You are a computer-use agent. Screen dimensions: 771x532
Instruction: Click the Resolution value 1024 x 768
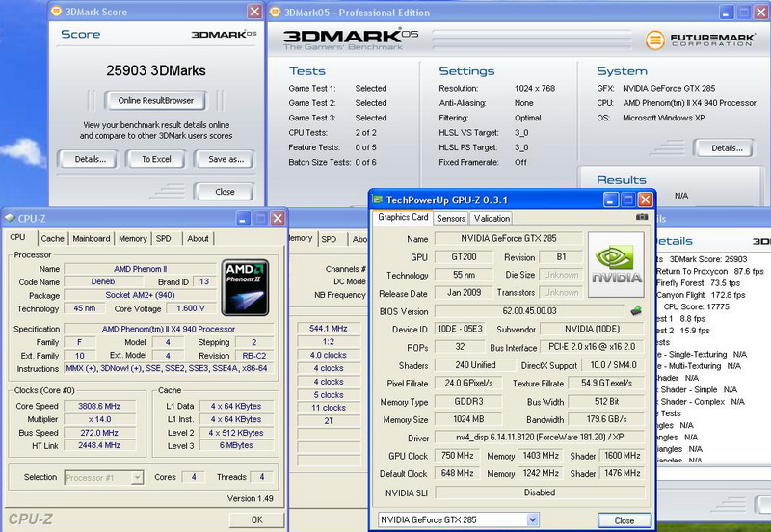535,88
